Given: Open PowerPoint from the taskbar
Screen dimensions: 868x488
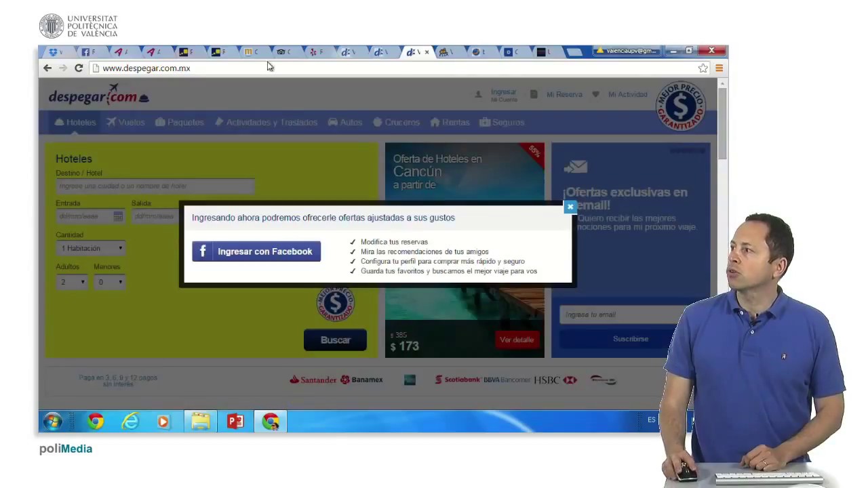Looking at the screenshot, I should pyautogui.click(x=235, y=422).
